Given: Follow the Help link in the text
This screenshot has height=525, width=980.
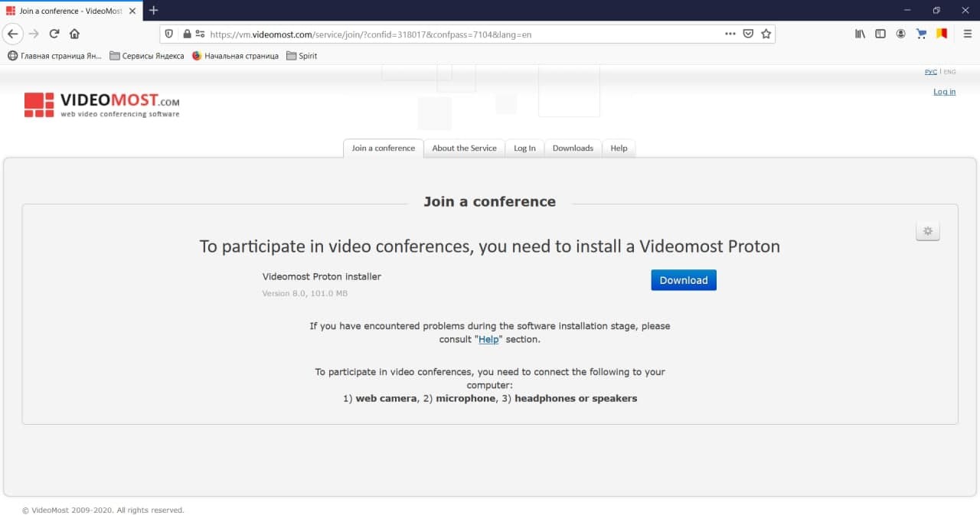Looking at the screenshot, I should point(488,340).
